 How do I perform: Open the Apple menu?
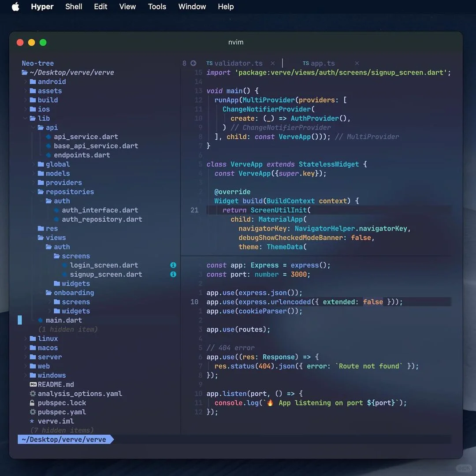[15, 7]
